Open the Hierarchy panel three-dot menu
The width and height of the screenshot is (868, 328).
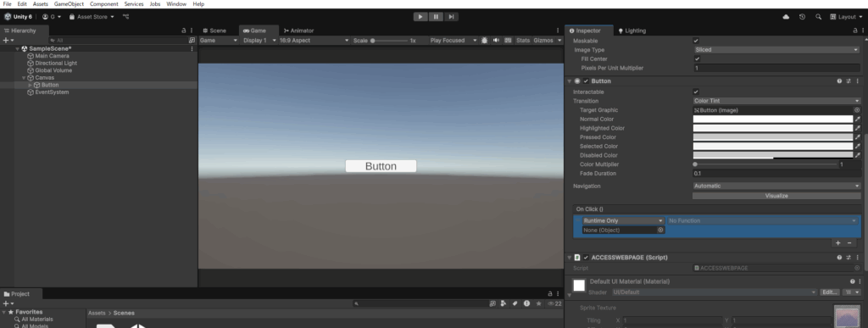192,31
